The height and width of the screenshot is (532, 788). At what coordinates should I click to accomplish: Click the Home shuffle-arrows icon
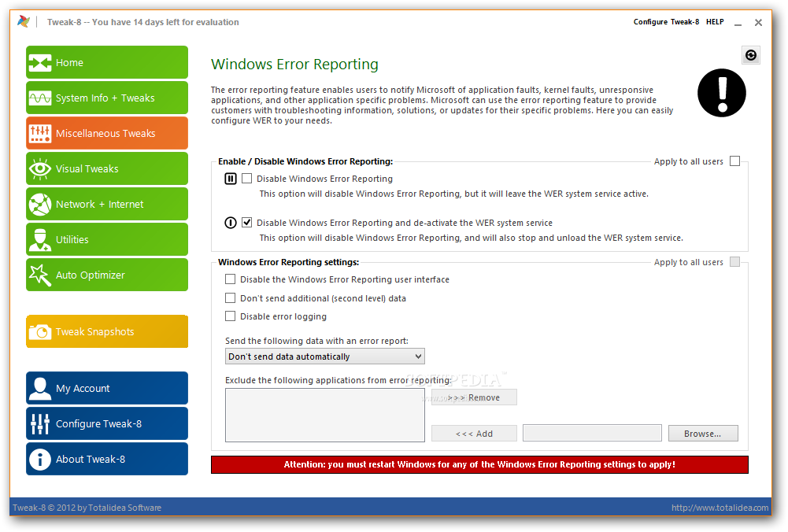39,63
